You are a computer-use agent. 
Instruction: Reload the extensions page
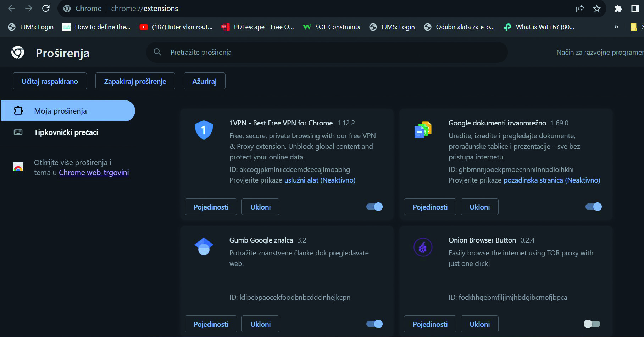(46, 9)
